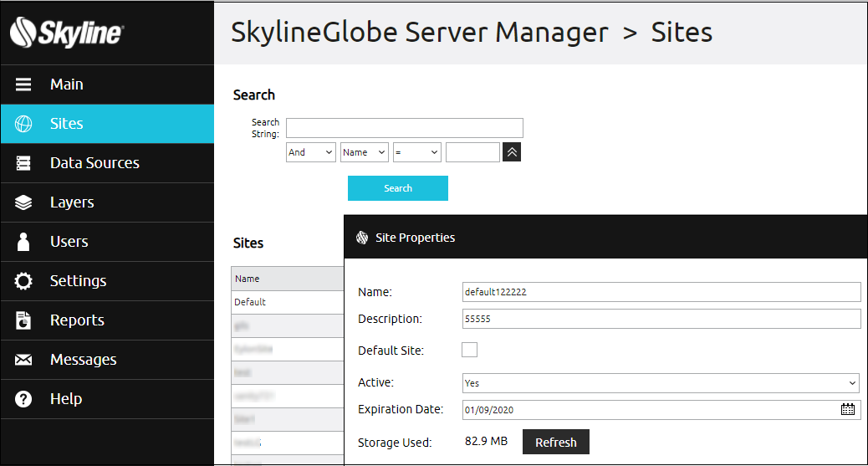Go to Data Sources section
The width and height of the screenshot is (868, 466).
(x=107, y=163)
